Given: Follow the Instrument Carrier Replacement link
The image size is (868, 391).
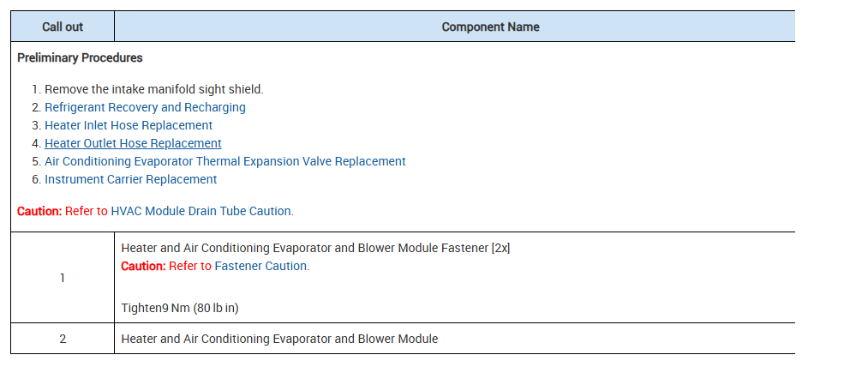Looking at the screenshot, I should (130, 179).
